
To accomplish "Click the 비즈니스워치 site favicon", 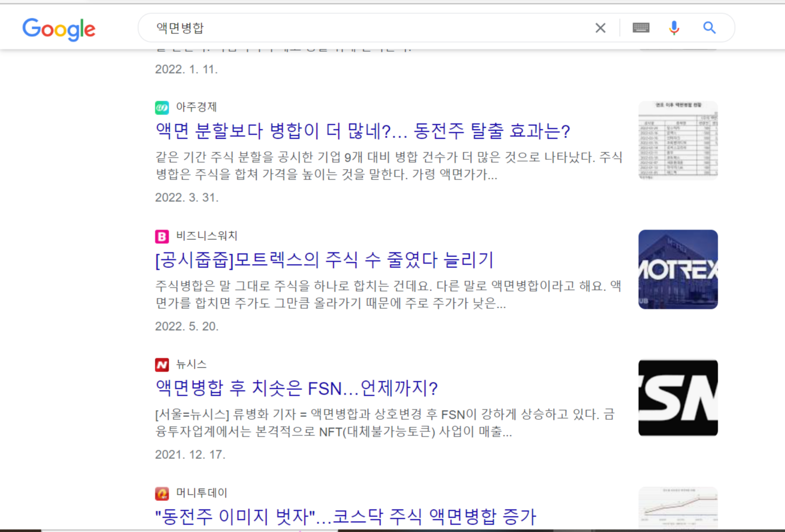I will [x=162, y=236].
